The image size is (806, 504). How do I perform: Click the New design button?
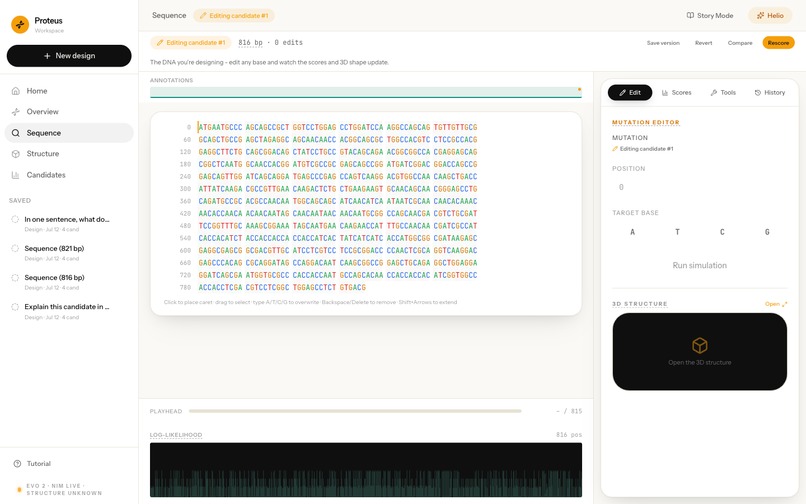tap(69, 56)
